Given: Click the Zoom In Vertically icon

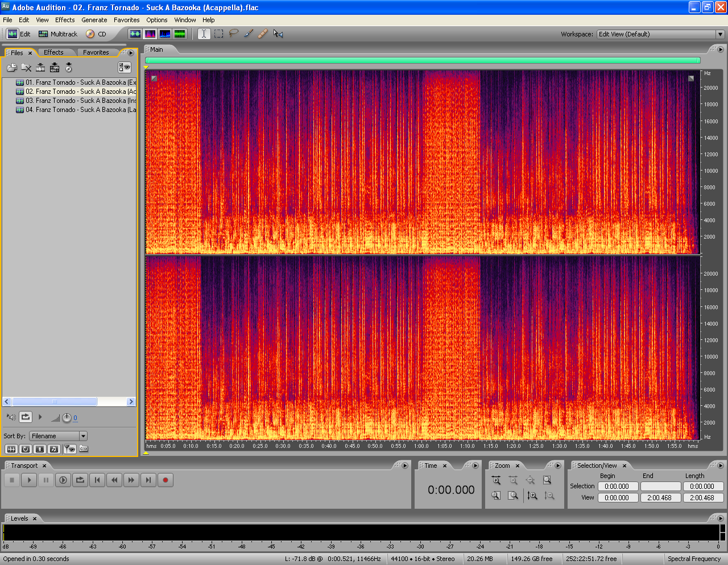Looking at the screenshot, I should pyautogui.click(x=532, y=496).
